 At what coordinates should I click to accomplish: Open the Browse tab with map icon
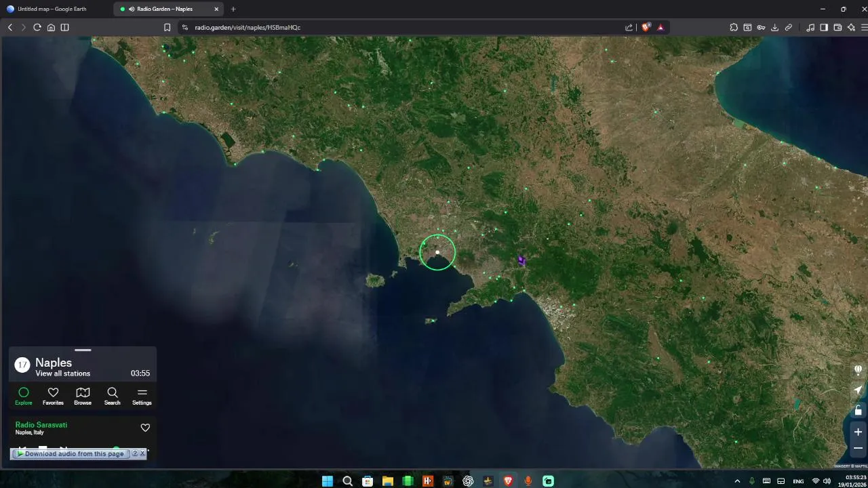pos(83,396)
